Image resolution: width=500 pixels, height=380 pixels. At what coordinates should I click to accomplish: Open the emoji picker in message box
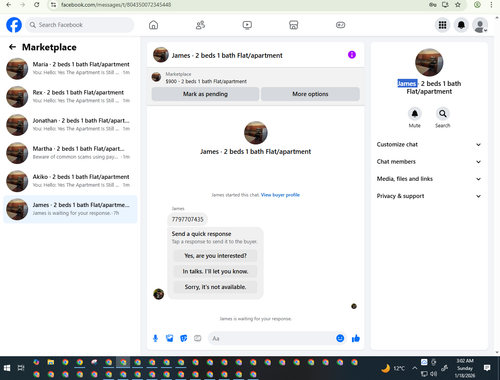[x=340, y=338]
